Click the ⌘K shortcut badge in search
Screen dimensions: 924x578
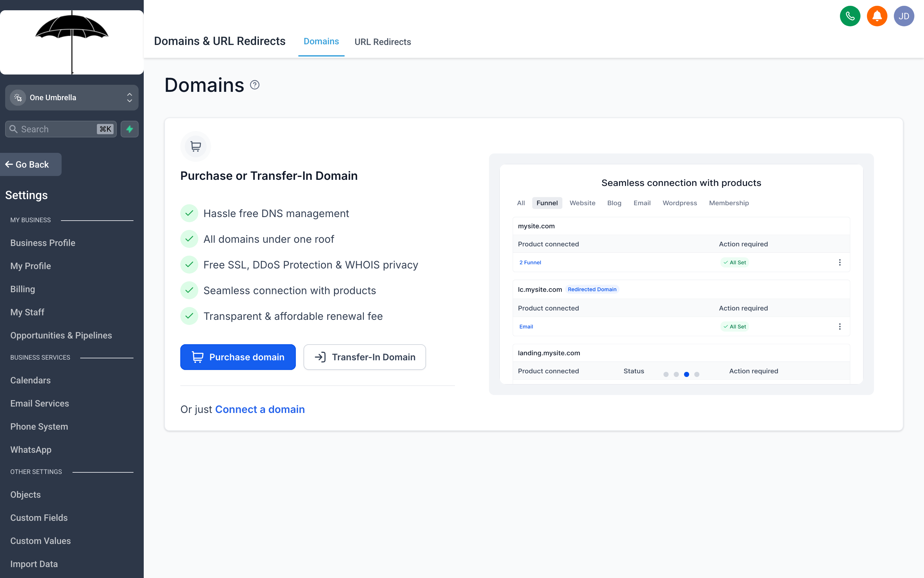pos(105,129)
